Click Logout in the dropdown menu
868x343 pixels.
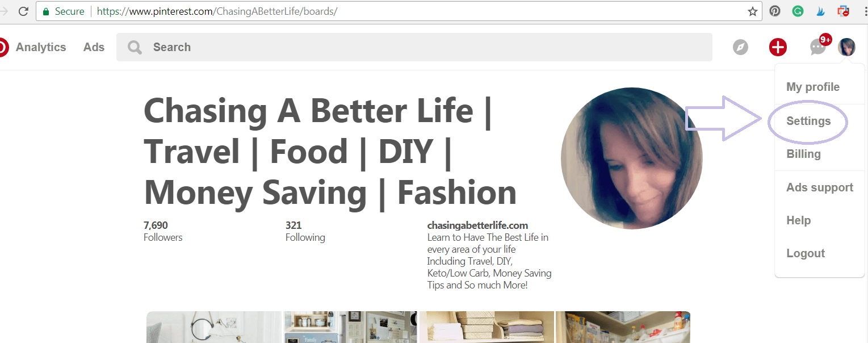click(x=806, y=253)
